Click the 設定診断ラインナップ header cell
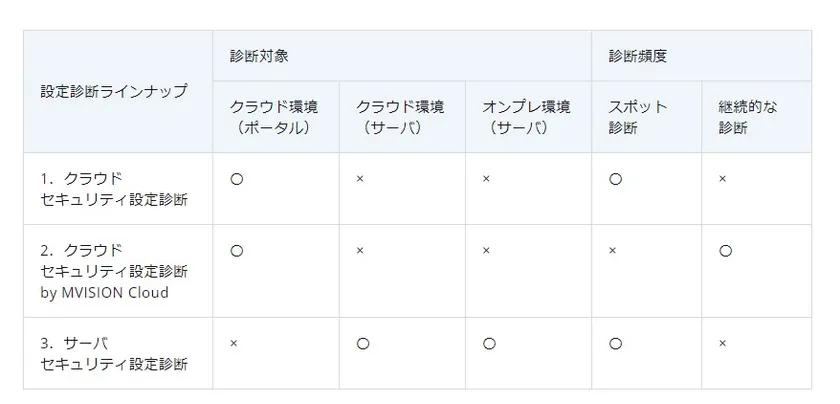The height and width of the screenshot is (404, 840). tap(113, 90)
